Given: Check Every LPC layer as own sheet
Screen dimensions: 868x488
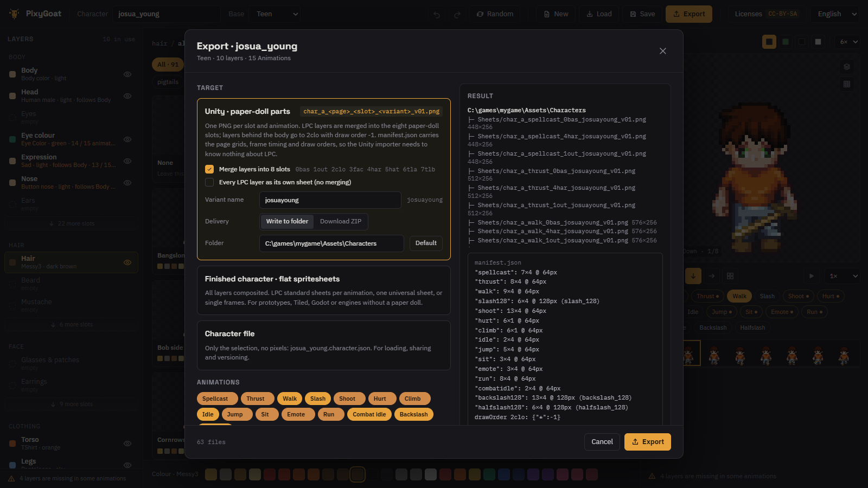Looking at the screenshot, I should point(209,182).
